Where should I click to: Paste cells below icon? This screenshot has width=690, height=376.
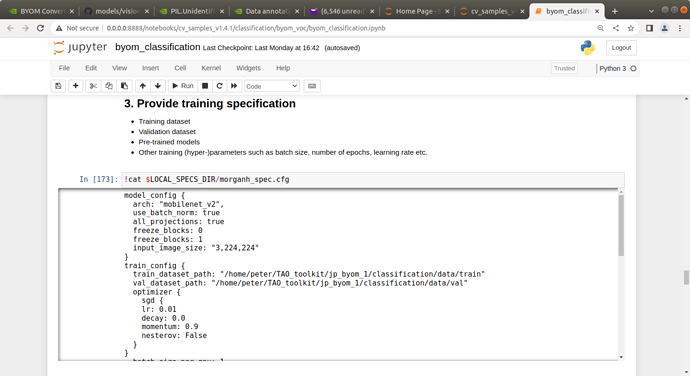125,86
